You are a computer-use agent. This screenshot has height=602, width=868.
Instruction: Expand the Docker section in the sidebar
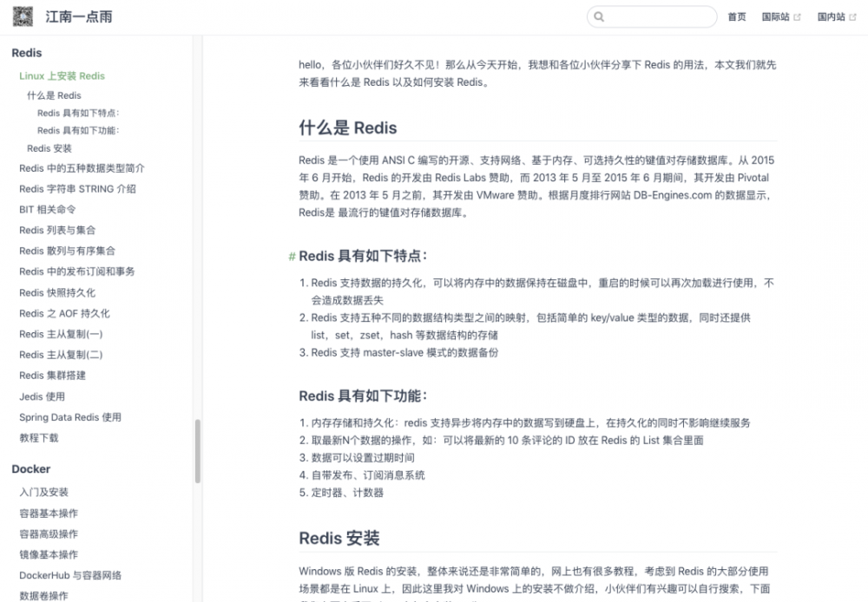pos(30,469)
